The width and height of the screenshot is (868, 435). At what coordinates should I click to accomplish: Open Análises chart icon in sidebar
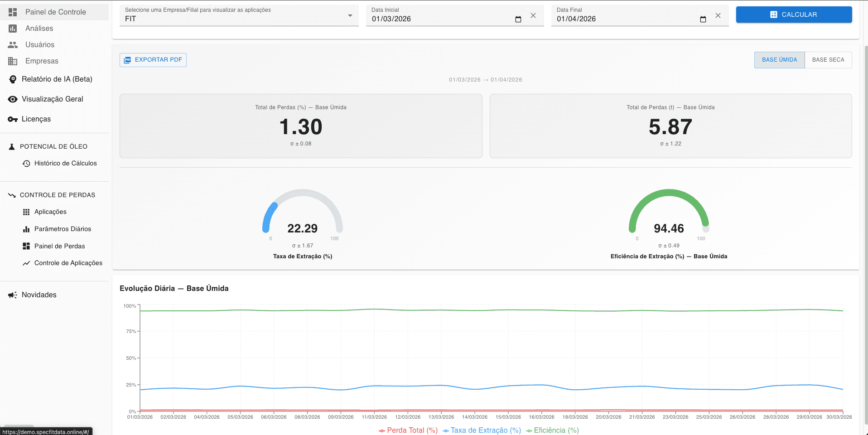pyautogui.click(x=13, y=28)
